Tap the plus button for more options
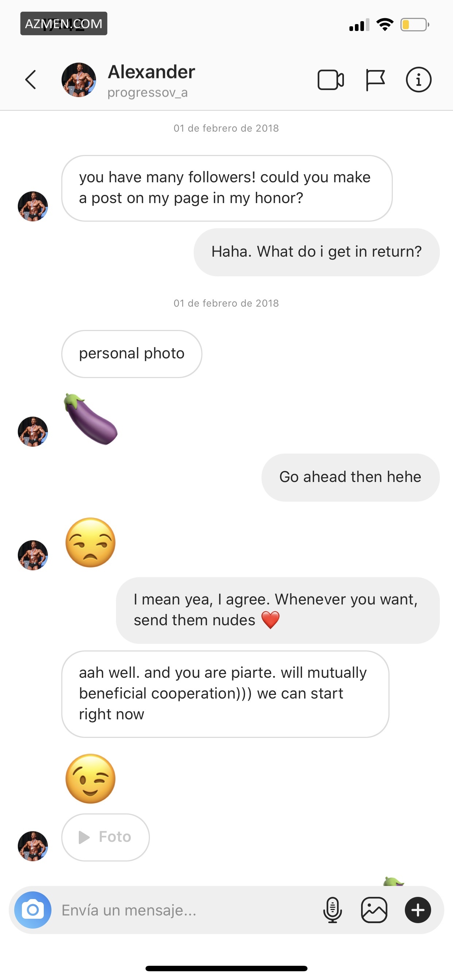The height and width of the screenshot is (980, 453). (418, 910)
